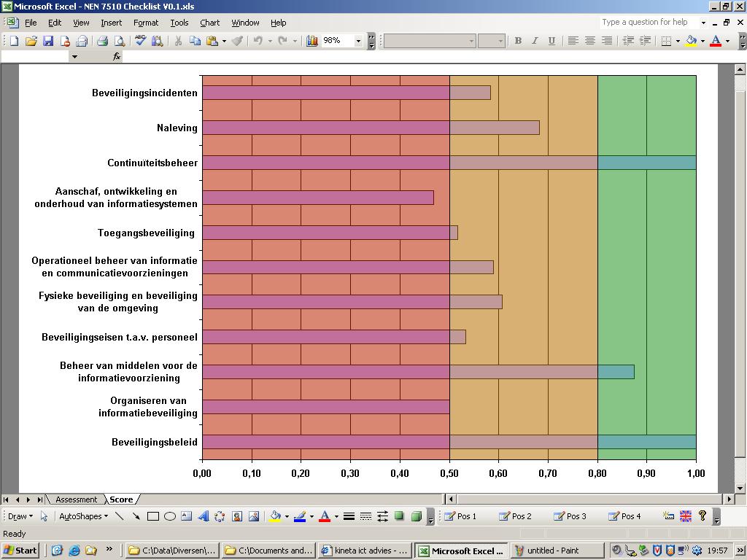Undo the last action
The width and height of the screenshot is (747, 560).
coord(258,41)
